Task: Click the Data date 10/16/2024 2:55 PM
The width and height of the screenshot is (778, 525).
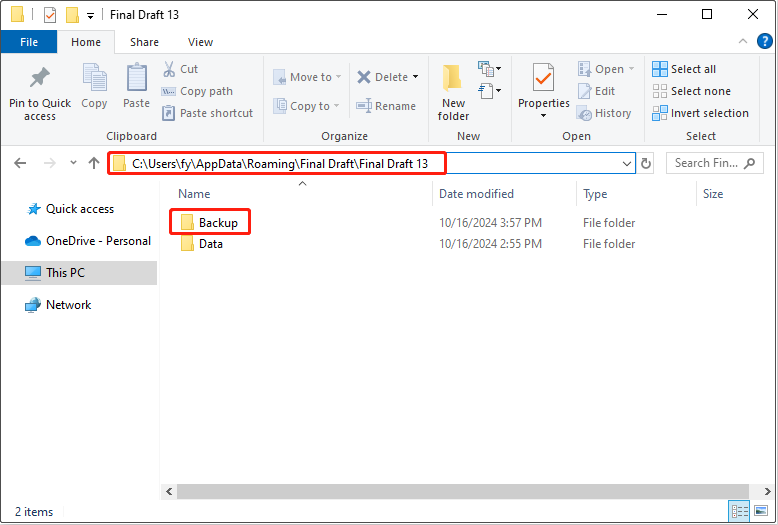Action: [x=490, y=244]
